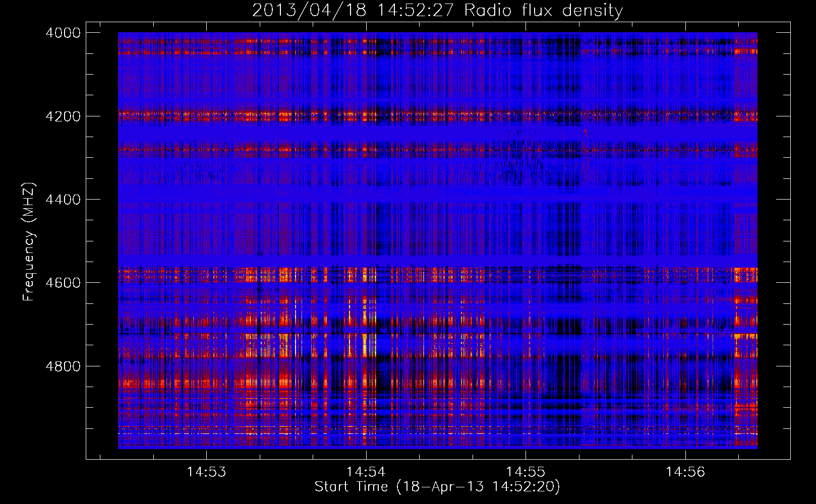Select the 4800 frequency axis label
The height and width of the screenshot is (504, 816).
click(x=63, y=366)
